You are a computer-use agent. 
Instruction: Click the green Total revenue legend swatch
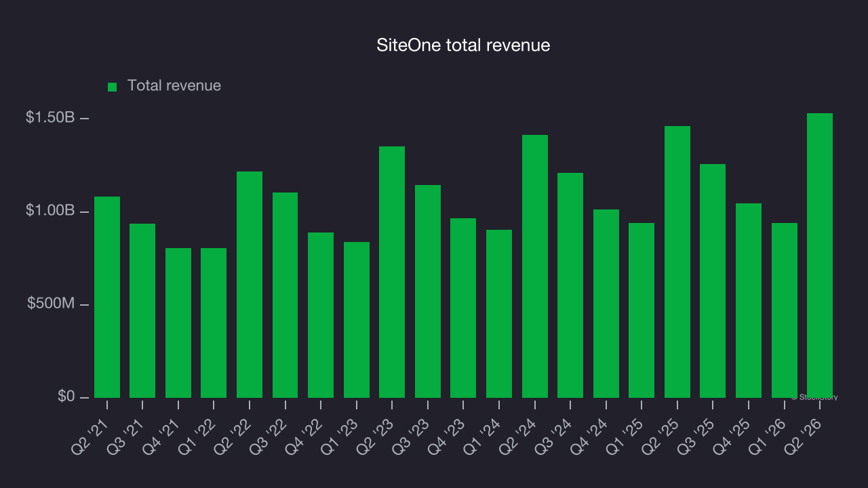[113, 87]
